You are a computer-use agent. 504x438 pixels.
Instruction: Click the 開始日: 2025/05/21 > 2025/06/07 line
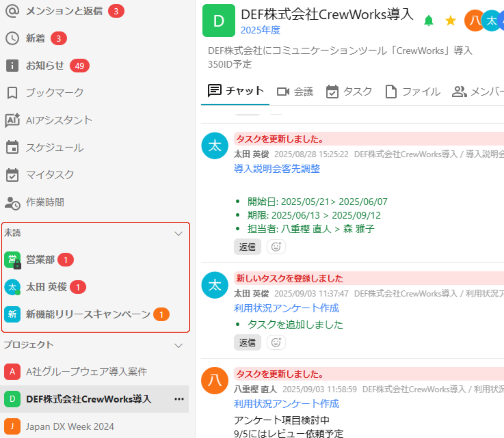(318, 202)
